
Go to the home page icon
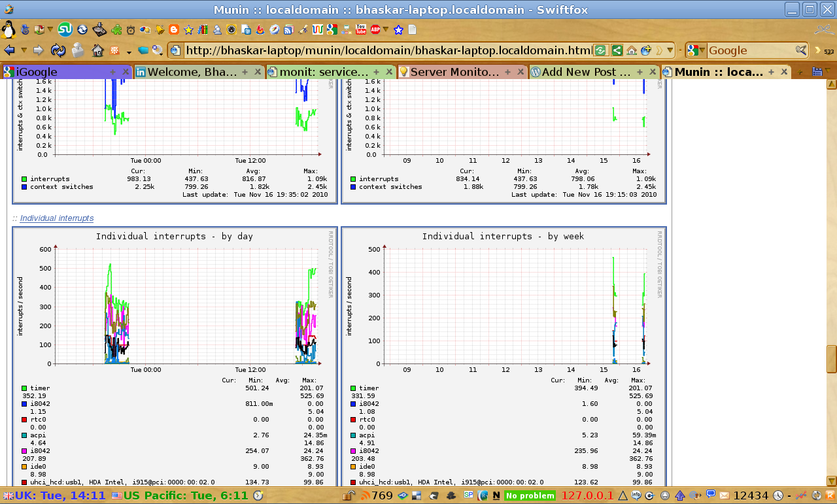pos(98,50)
